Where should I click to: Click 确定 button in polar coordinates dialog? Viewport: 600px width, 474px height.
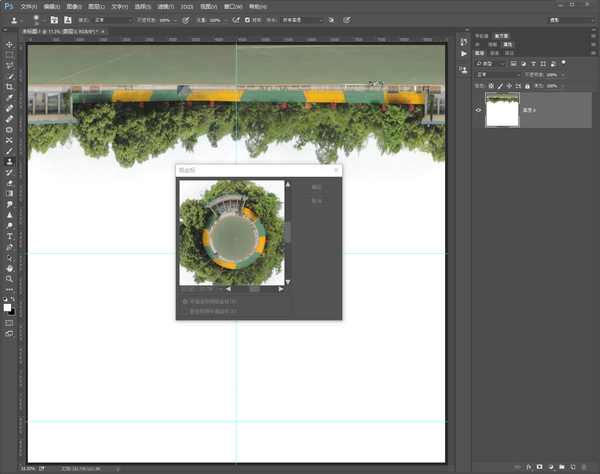tap(316, 187)
